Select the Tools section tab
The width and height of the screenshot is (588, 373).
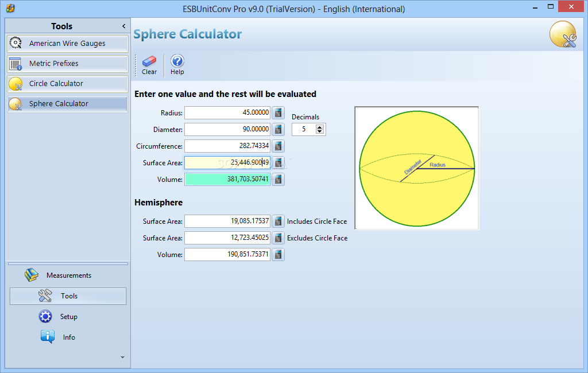coord(68,296)
